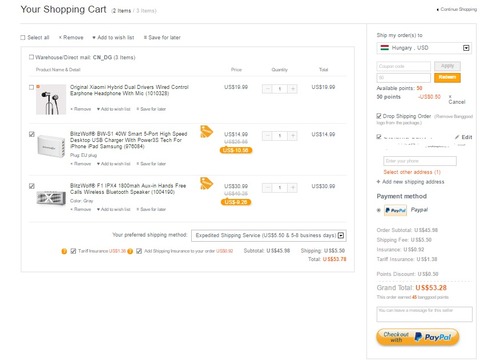Click the grey Apply coupon button
The width and height of the screenshot is (480, 362).
447,66
